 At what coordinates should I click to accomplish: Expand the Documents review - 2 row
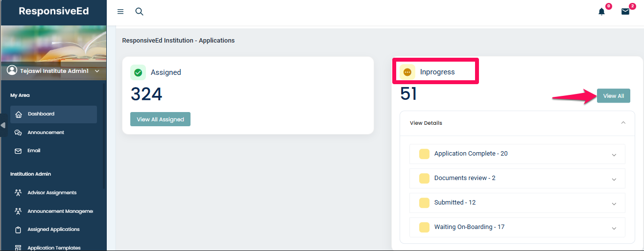(614, 179)
